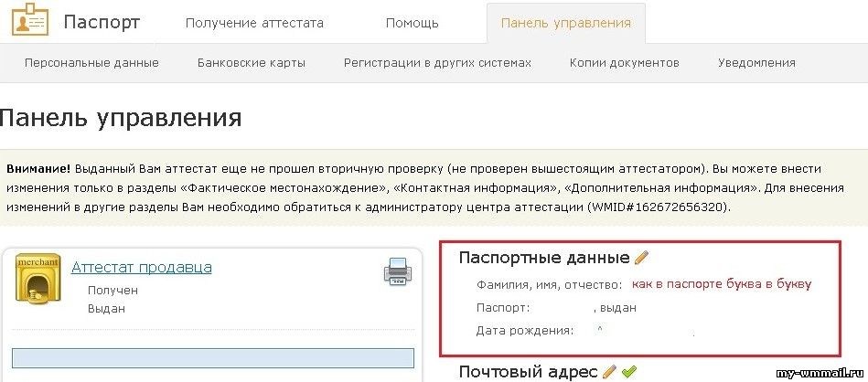
Task: Open Копии документов submenu
Action: pyautogui.click(x=625, y=62)
